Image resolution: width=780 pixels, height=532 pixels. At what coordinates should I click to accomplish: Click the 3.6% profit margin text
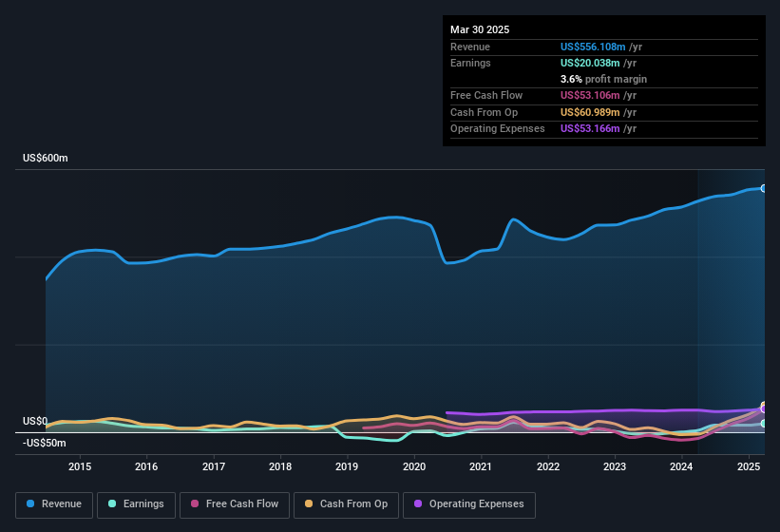tap(603, 79)
